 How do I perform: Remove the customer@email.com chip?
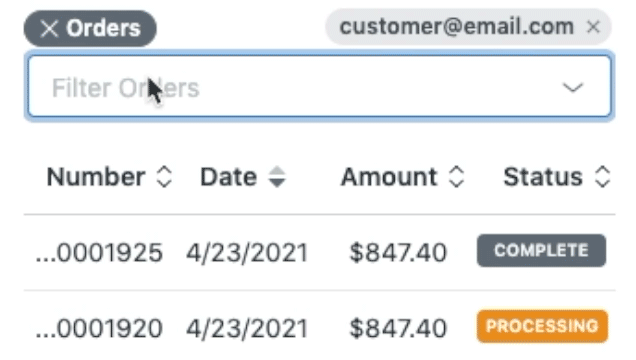593,27
